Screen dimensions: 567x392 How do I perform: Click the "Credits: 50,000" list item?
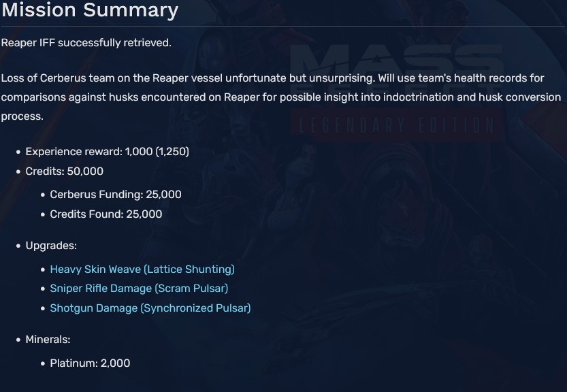click(x=64, y=171)
